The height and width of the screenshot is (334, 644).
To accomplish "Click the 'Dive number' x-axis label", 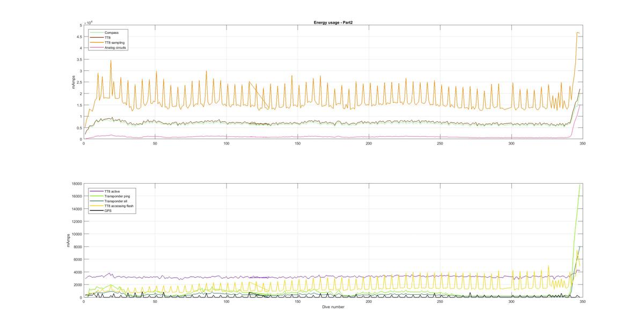I will (x=333, y=307).
